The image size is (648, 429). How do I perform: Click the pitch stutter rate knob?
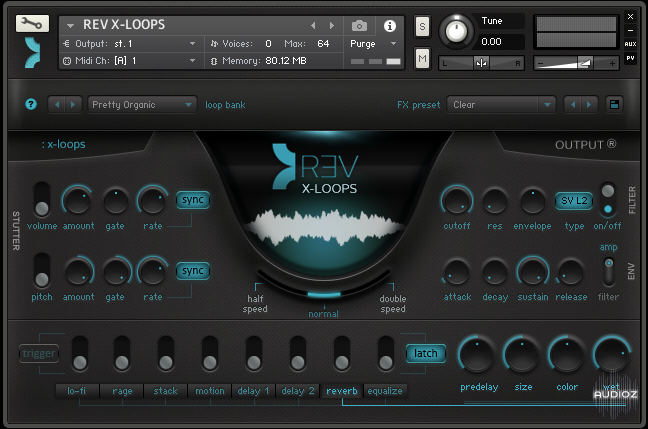click(x=152, y=272)
